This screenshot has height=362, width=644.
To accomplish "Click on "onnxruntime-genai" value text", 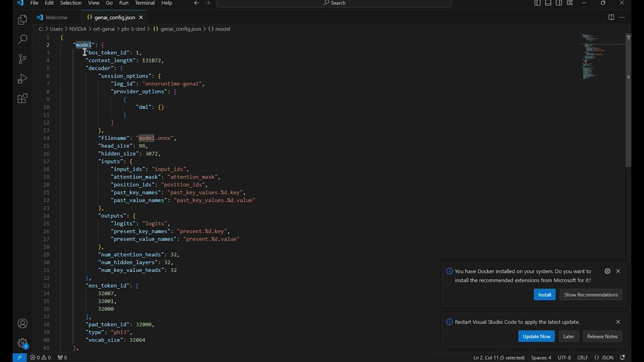I will tap(172, 84).
